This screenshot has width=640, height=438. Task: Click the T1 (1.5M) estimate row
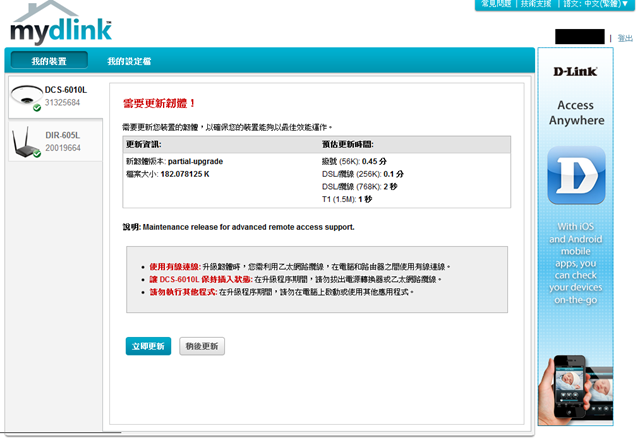(x=347, y=199)
